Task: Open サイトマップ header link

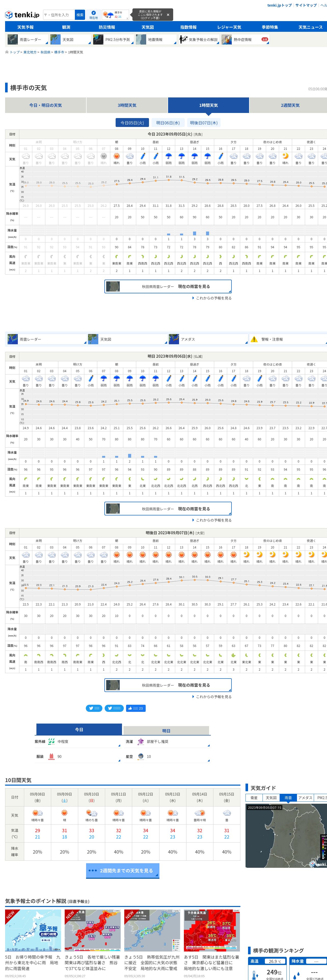Action: tap(306, 5)
